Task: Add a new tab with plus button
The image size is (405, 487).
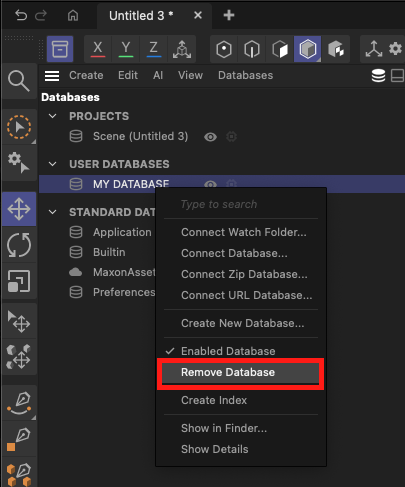Action: pyautogui.click(x=229, y=15)
